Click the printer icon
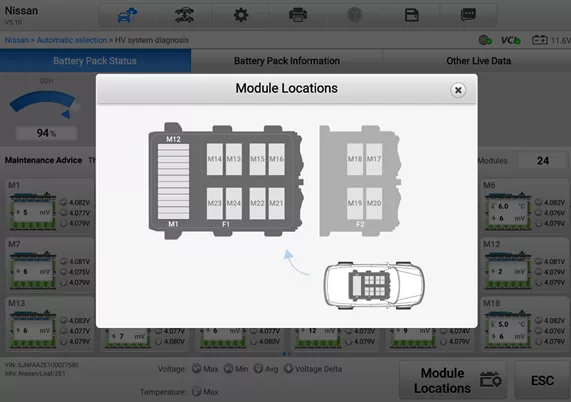 click(298, 15)
